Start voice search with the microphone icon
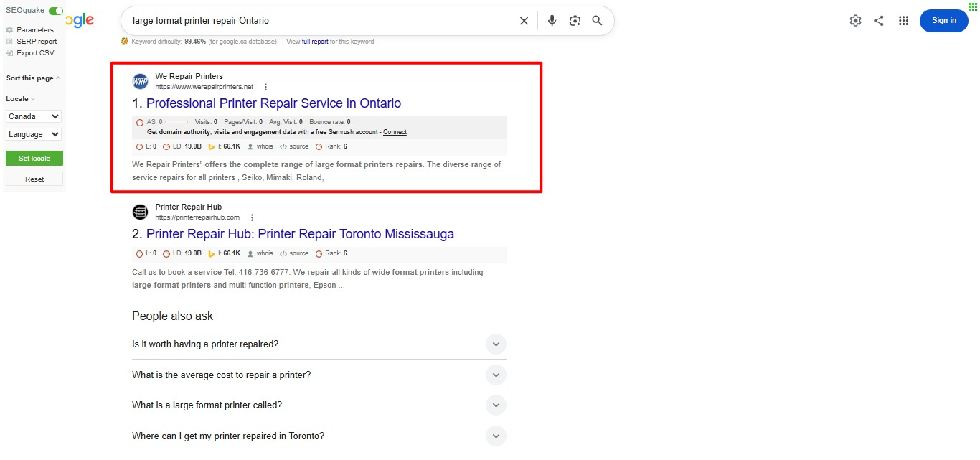The height and width of the screenshot is (460, 980). [552, 21]
